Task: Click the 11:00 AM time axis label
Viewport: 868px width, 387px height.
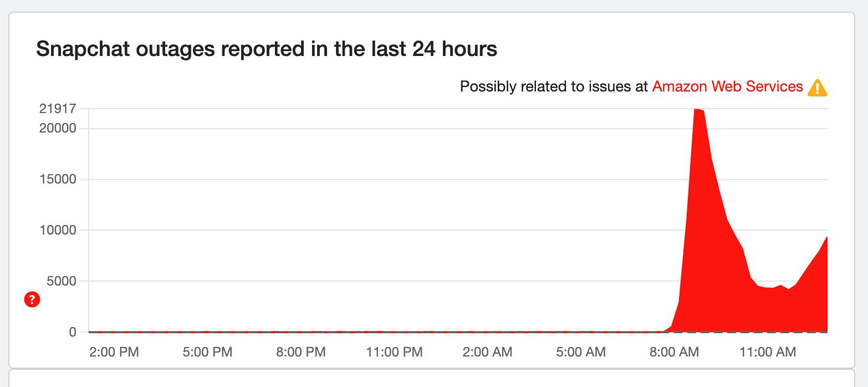Action: click(768, 352)
